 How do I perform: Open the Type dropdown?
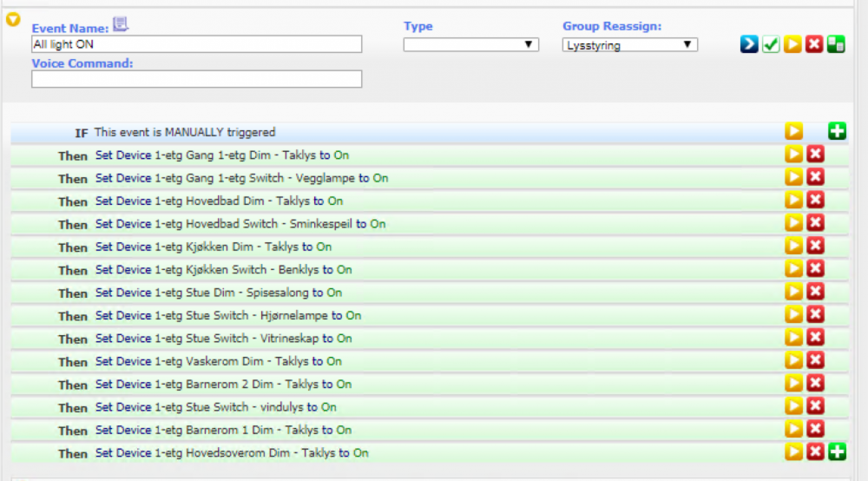(470, 44)
